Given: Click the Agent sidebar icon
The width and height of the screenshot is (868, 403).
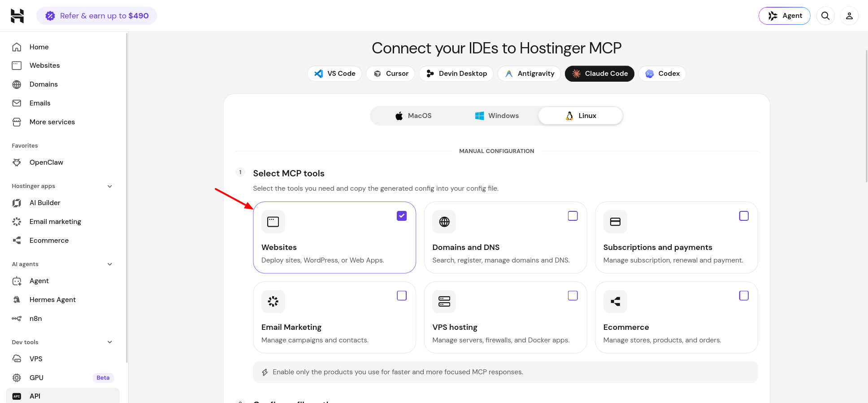Looking at the screenshot, I should 17,281.
